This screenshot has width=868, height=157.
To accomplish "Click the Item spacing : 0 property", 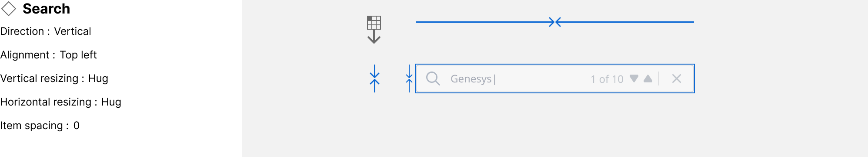I will click(x=40, y=126).
